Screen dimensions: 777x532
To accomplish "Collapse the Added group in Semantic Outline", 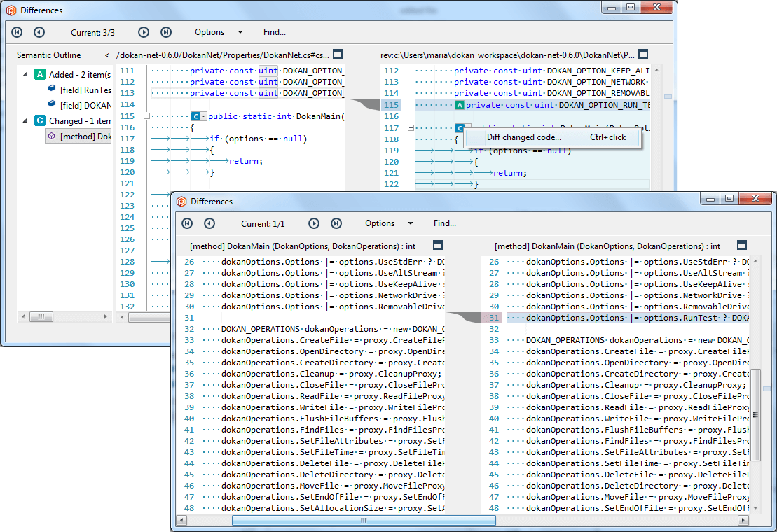I will point(25,74).
